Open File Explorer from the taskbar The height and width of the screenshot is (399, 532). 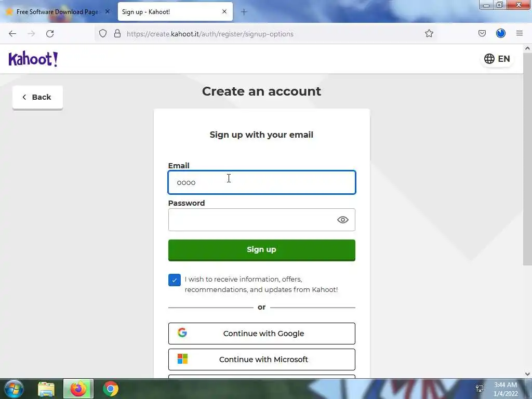coord(46,389)
